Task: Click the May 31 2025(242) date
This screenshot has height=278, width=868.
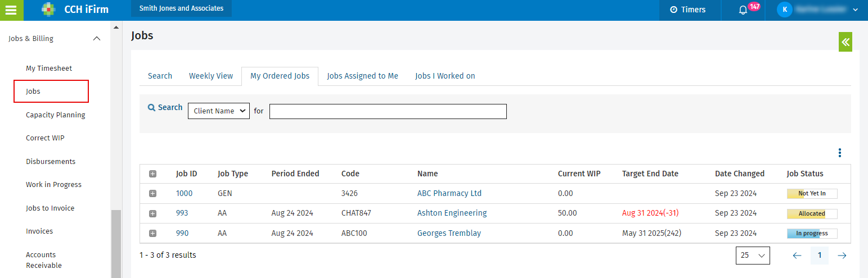Action: pyautogui.click(x=651, y=233)
